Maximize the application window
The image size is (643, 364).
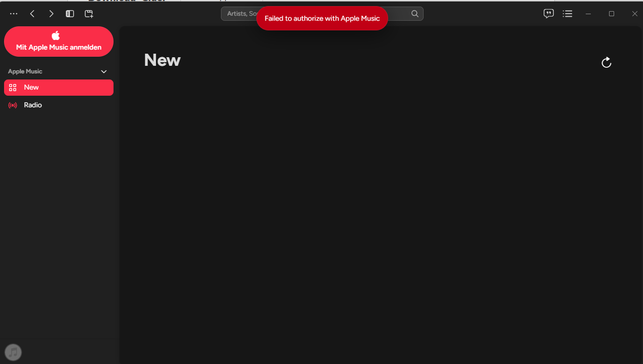pyautogui.click(x=612, y=14)
